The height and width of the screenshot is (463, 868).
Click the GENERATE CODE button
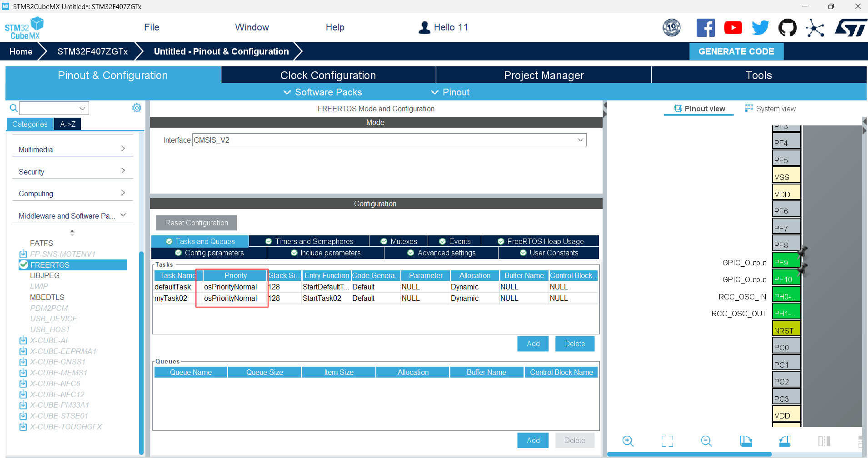[x=736, y=51]
